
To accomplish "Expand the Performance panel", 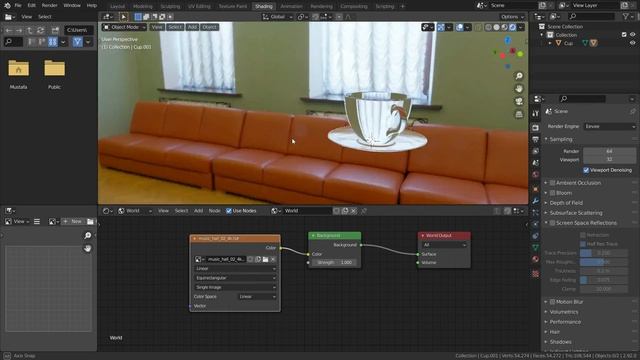I will 565,322.
